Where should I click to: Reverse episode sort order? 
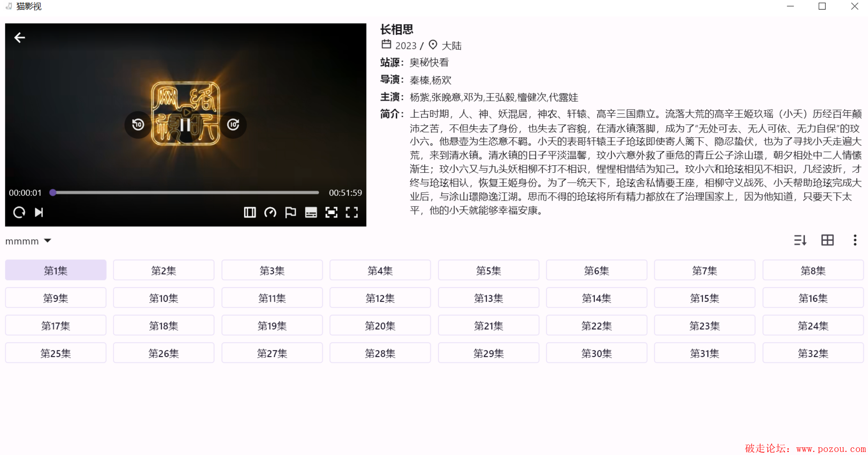(x=800, y=240)
